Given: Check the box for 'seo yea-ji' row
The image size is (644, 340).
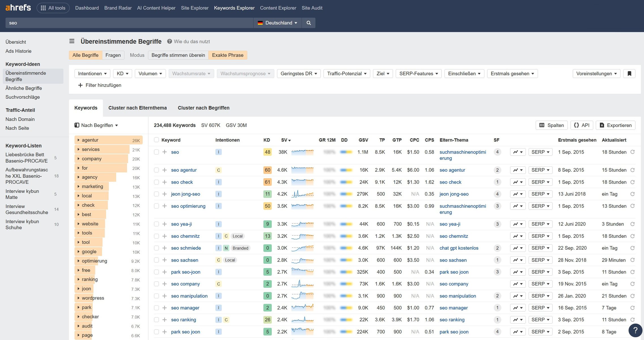Looking at the screenshot, I should [156, 224].
